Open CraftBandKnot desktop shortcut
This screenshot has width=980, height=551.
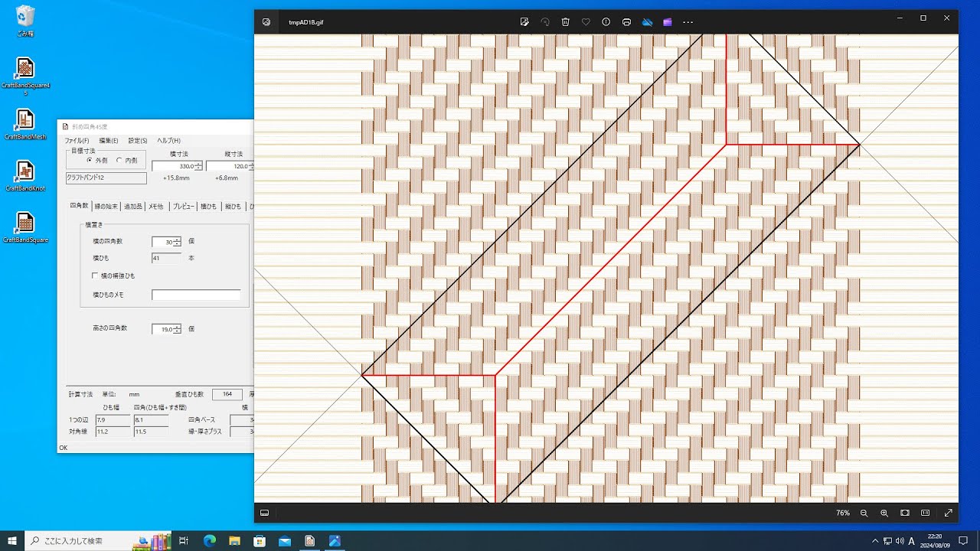click(25, 176)
